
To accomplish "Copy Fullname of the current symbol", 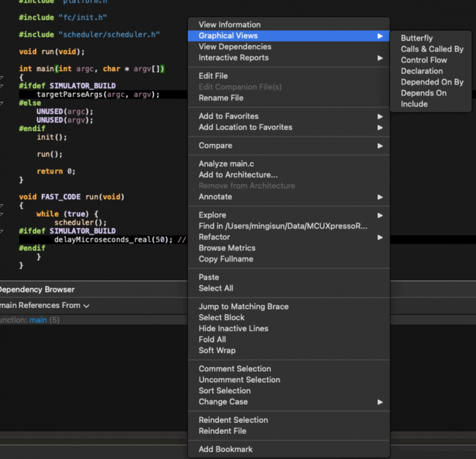I will click(226, 259).
